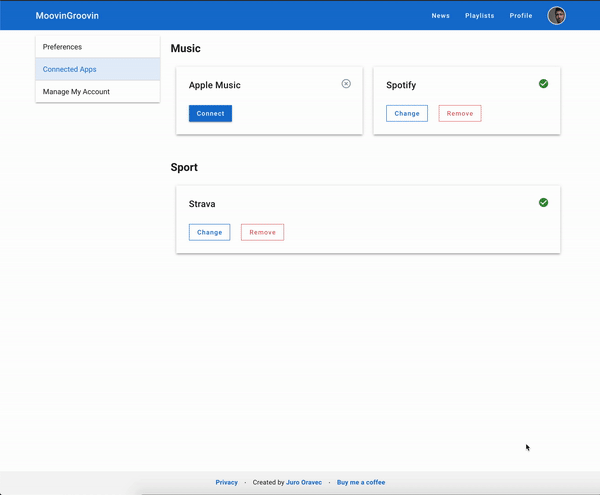Remove the Spotify connection
Viewport: 600px width, 495px height.
tap(460, 114)
